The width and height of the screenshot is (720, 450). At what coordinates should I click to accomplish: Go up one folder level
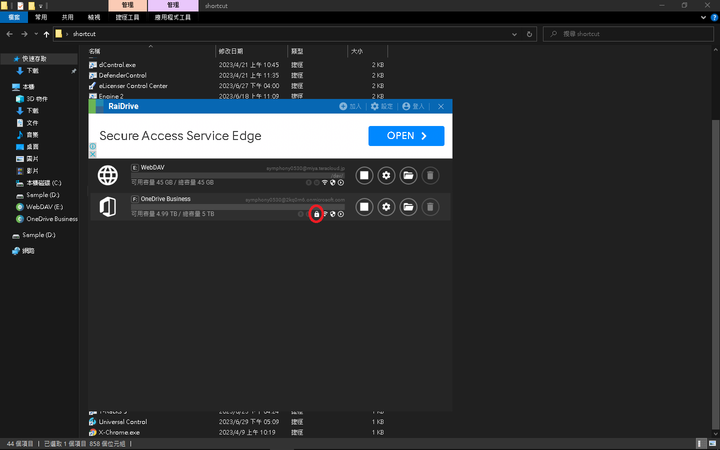point(46,34)
